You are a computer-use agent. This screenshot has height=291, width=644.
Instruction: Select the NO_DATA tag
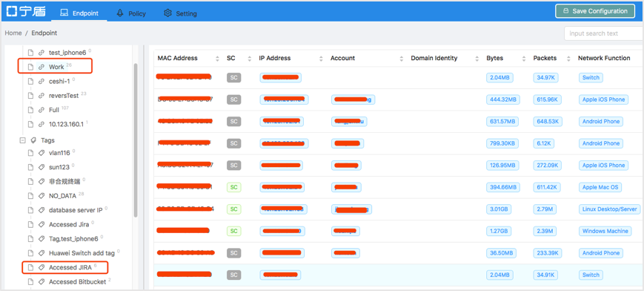pos(62,196)
